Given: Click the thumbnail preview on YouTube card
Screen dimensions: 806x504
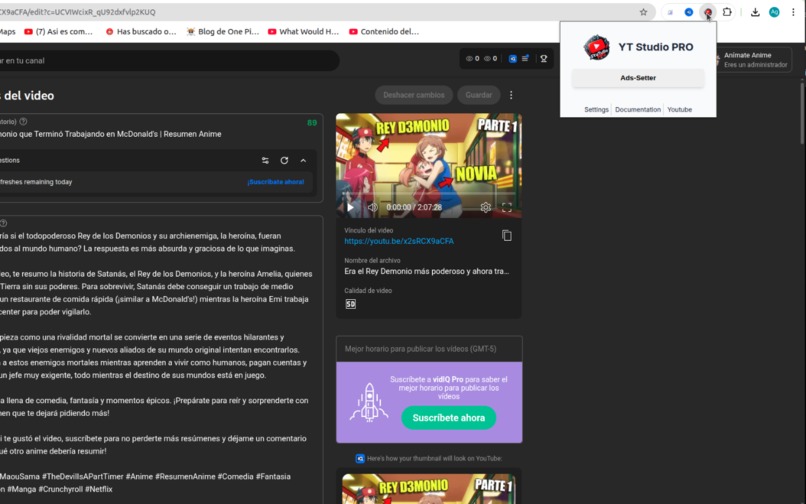Looking at the screenshot, I should click(429, 489).
